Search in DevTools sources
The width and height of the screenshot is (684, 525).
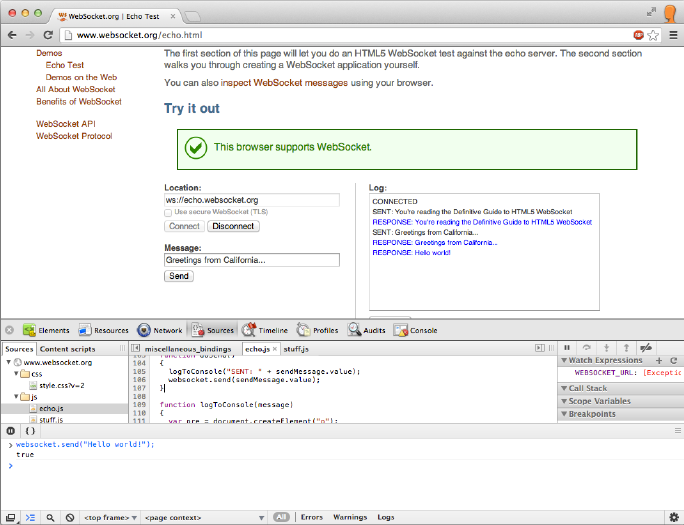point(50,518)
